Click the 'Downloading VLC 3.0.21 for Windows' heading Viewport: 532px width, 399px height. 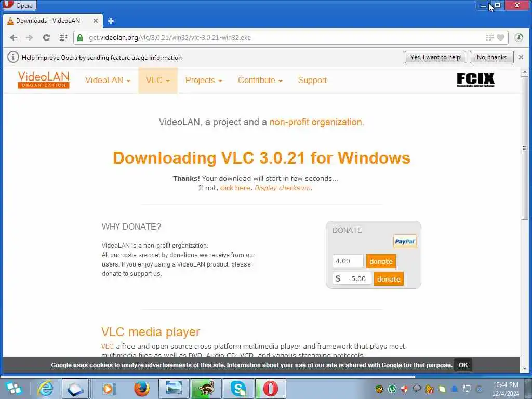tap(262, 158)
